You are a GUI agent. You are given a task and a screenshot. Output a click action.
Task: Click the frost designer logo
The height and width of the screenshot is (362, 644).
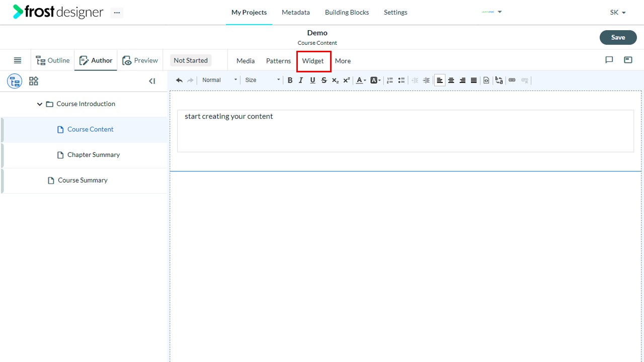[x=58, y=12]
